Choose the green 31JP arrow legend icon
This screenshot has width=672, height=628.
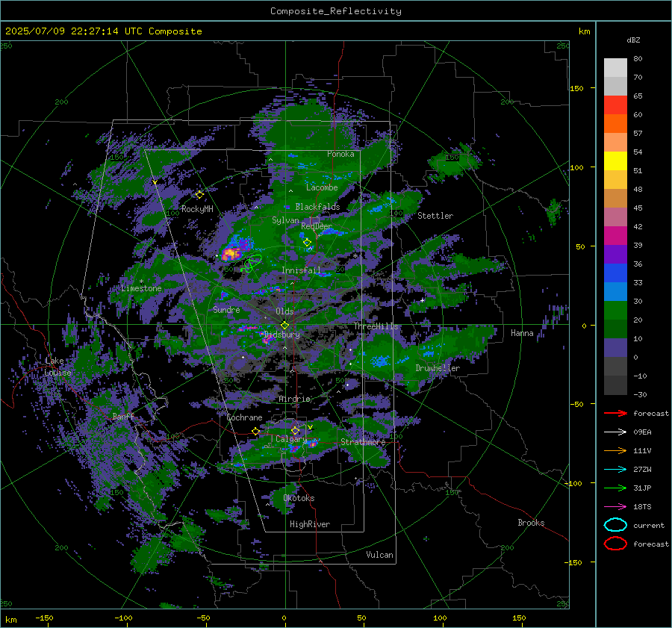tap(615, 488)
